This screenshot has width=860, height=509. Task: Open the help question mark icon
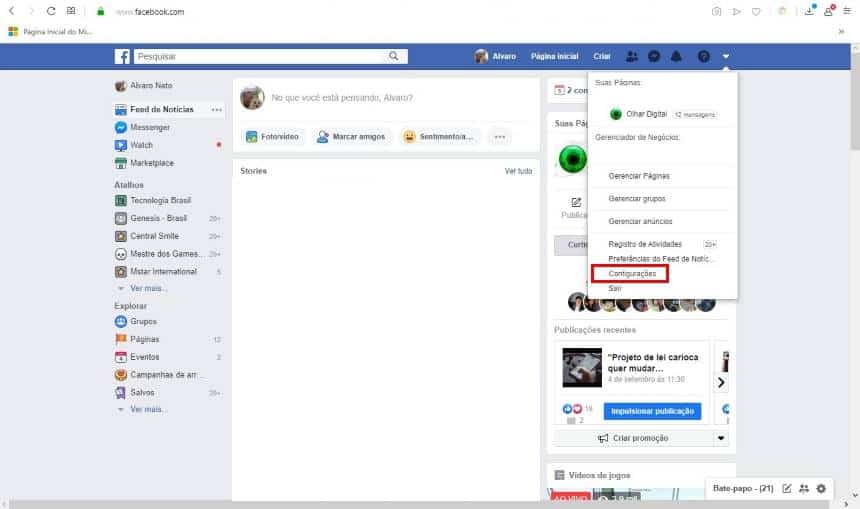pos(704,56)
